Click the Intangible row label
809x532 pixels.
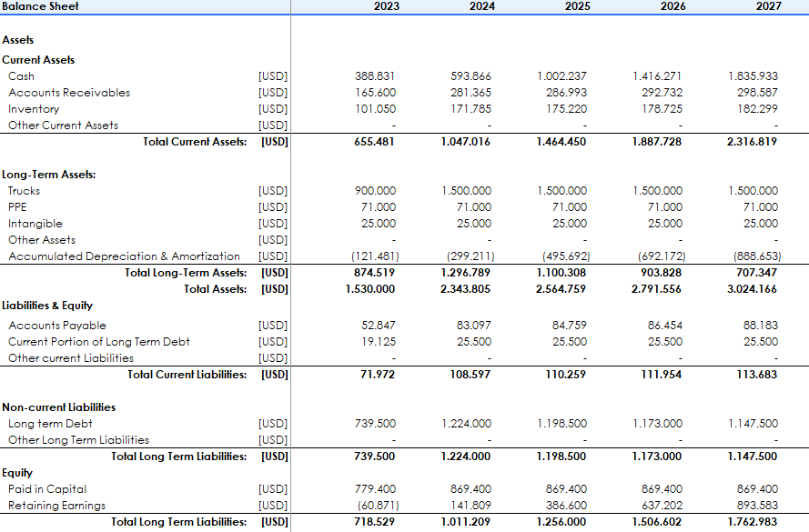(x=35, y=224)
